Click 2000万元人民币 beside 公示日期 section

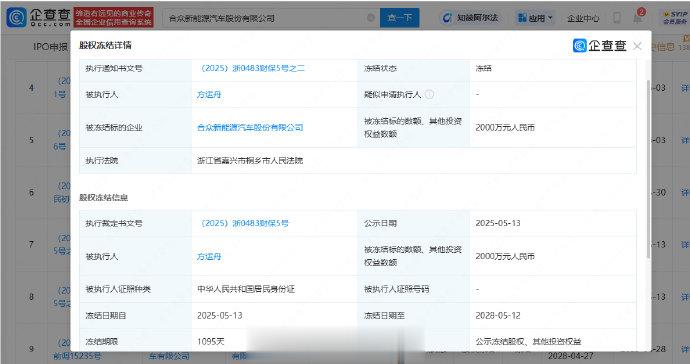[x=505, y=256]
